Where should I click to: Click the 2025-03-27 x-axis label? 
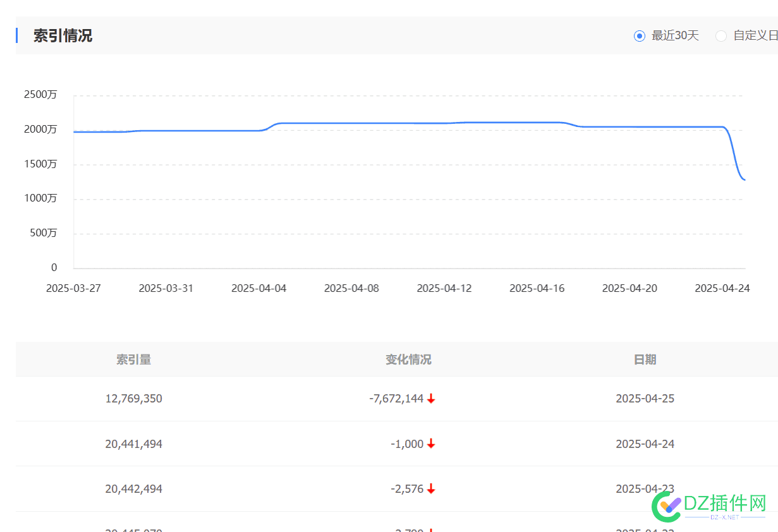pos(73,288)
